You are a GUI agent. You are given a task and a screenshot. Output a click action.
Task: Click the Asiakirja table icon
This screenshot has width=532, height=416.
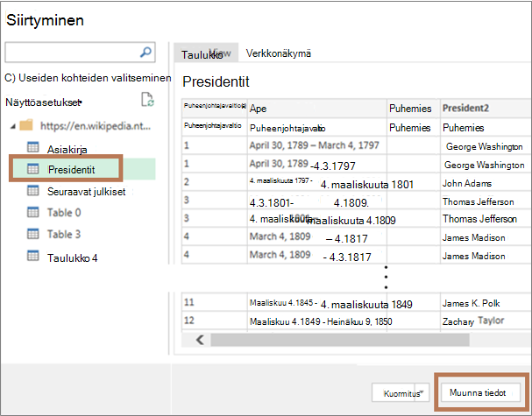coord(33,147)
